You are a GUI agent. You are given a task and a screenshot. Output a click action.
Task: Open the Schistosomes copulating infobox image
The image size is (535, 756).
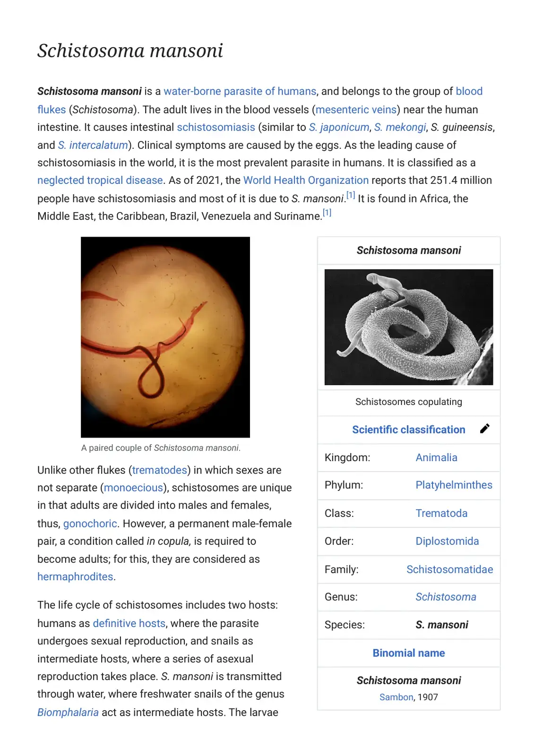tap(409, 327)
